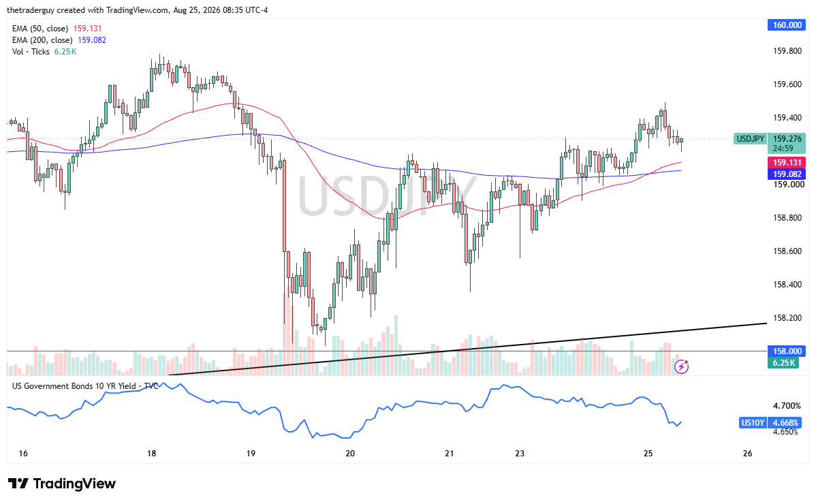
Task: Click date label 21 on time axis
Action: (x=450, y=454)
